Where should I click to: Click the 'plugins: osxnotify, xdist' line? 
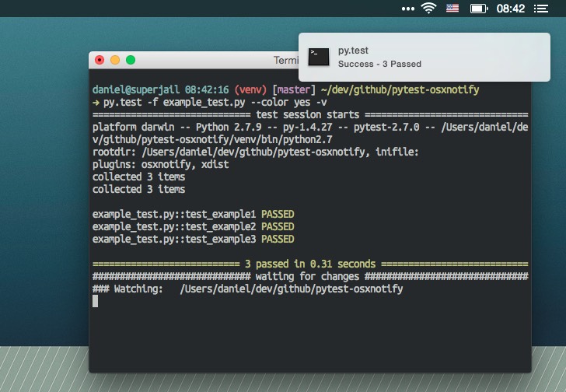click(161, 164)
